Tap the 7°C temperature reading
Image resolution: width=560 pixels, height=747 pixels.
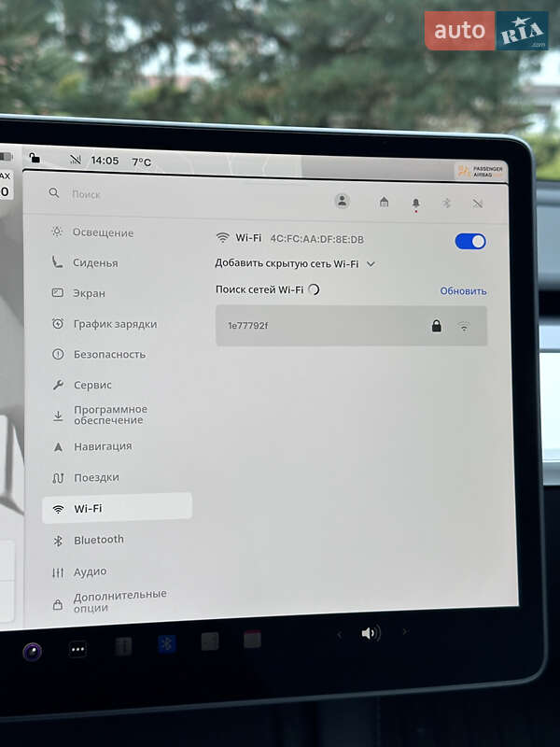pyautogui.click(x=142, y=162)
